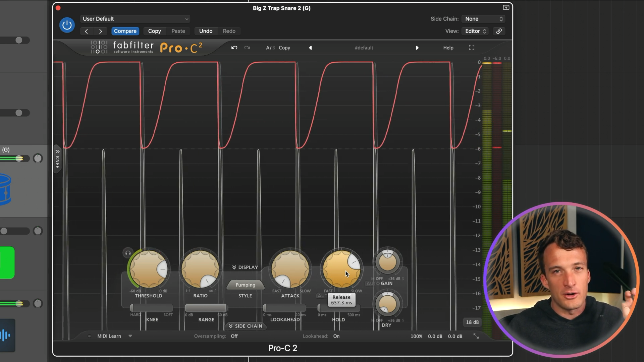The image size is (644, 362).
Task: Click the FabFilter undo arrow icon
Action: click(x=234, y=48)
